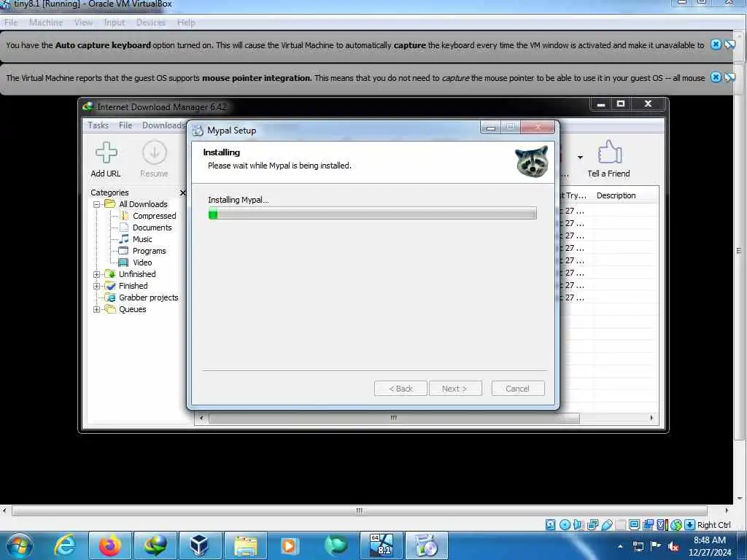Open the Downloads menu in IDM

[163, 125]
